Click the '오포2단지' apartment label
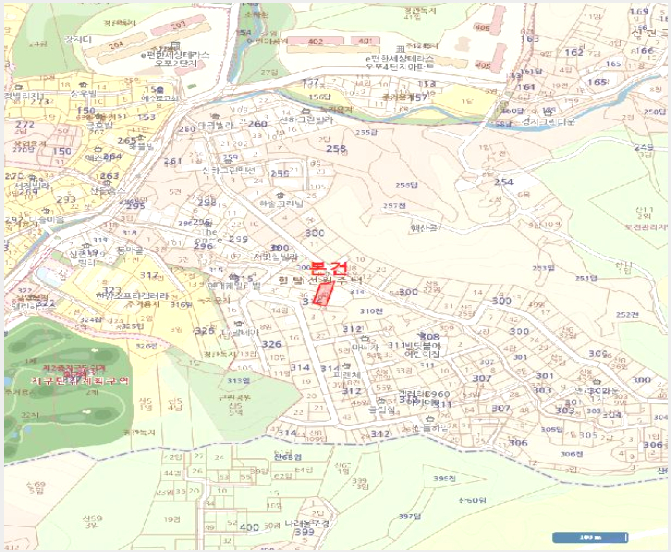Viewport: 671px width, 552px height. click(x=175, y=63)
